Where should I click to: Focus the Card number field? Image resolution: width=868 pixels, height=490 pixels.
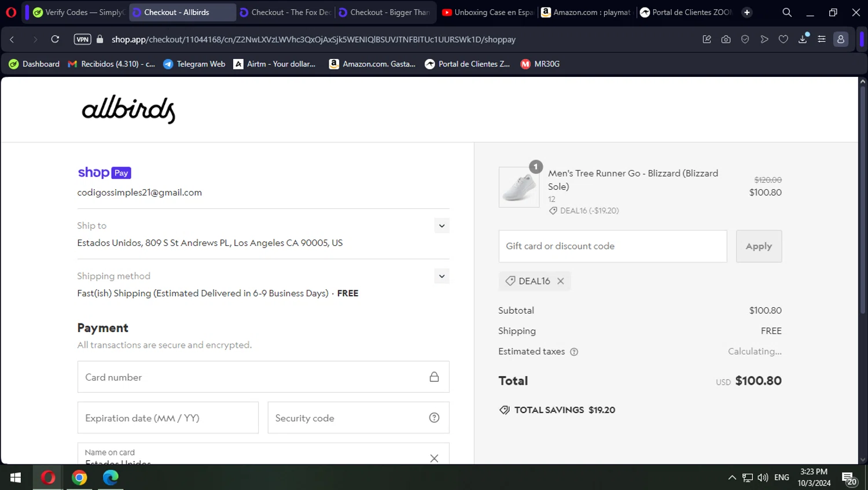263,377
